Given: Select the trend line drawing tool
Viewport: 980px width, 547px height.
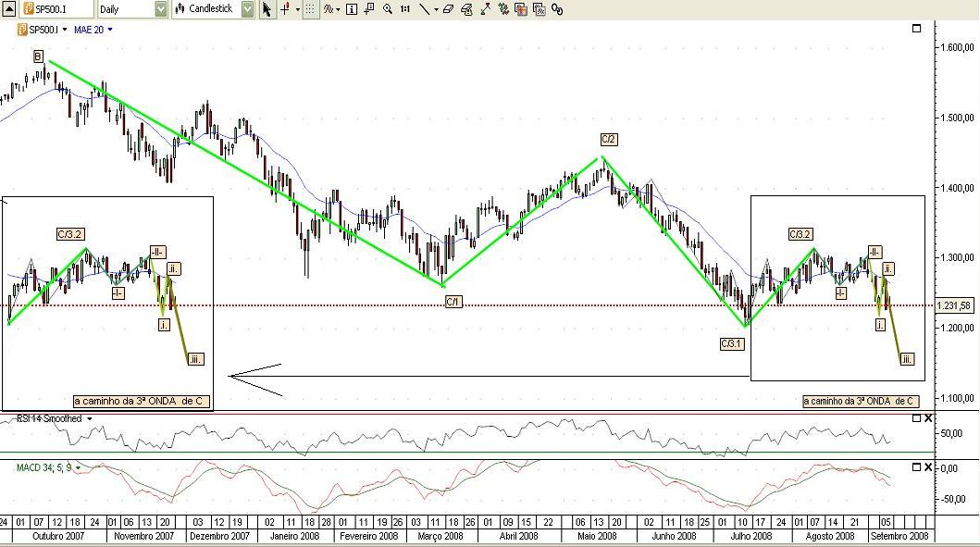Looking at the screenshot, I should pyautogui.click(x=425, y=8).
